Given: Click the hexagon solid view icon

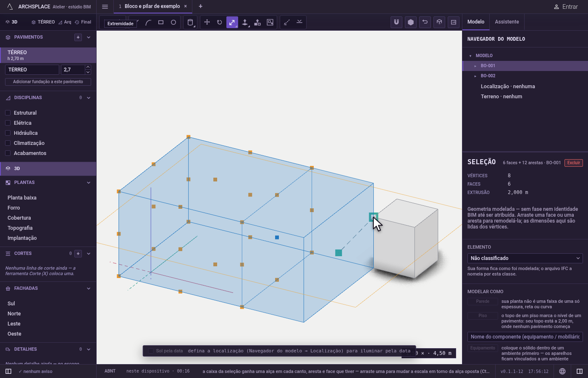Looking at the screenshot, I should coord(411,22).
